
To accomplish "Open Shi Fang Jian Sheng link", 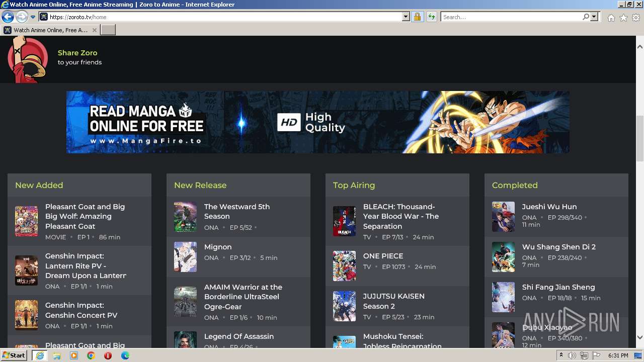I will click(558, 287).
